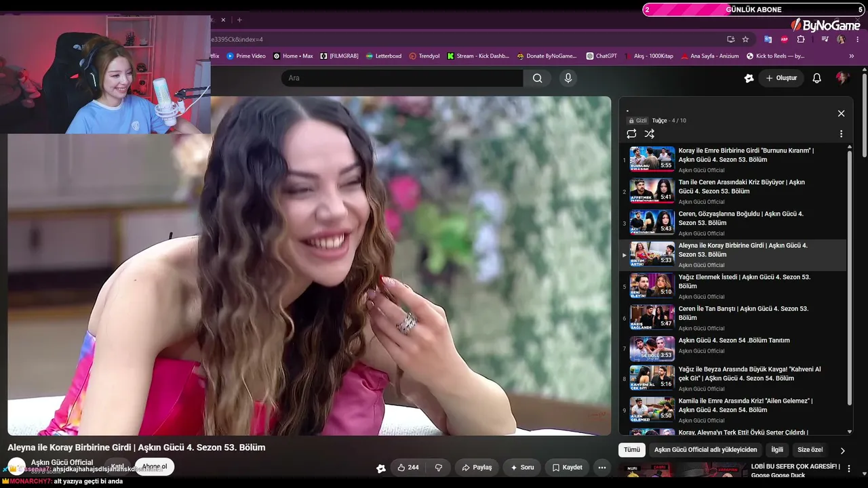
Task: Select the Size özel filter chip
Action: [x=810, y=449]
